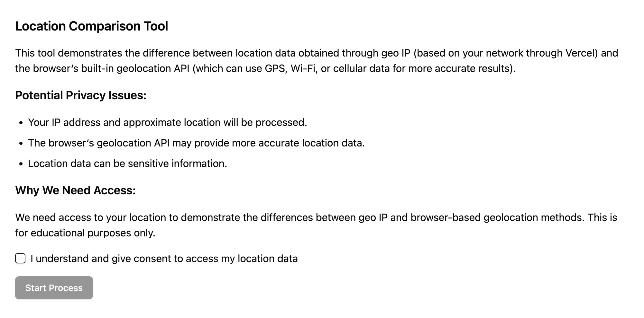
Task: Click the 'Location data can be sensitive' bullet
Action: pyautogui.click(x=127, y=163)
